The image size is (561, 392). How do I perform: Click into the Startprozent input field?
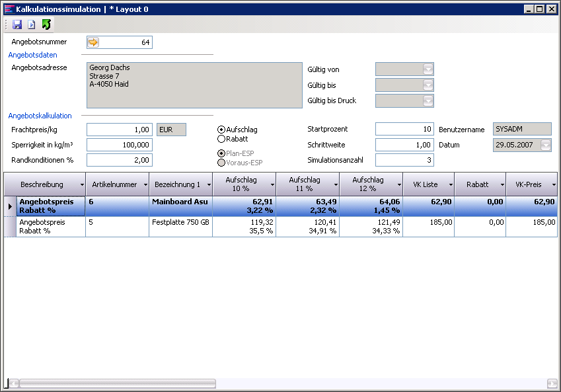pyautogui.click(x=404, y=129)
